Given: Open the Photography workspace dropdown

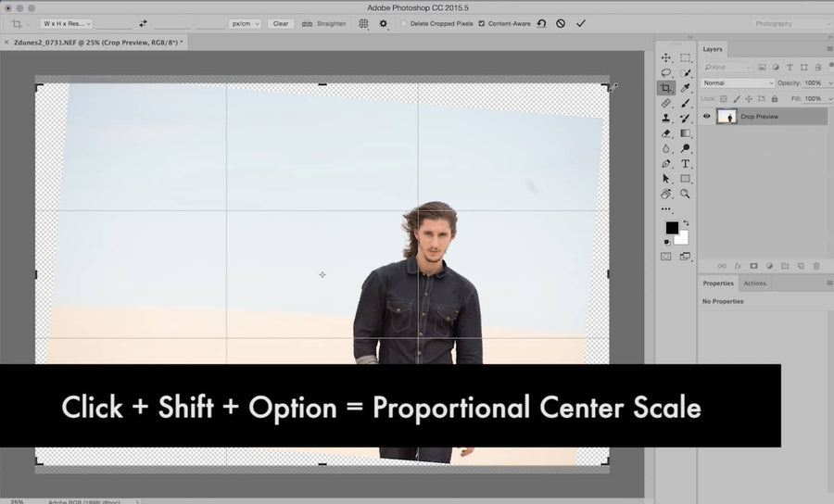Looking at the screenshot, I should pyautogui.click(x=791, y=24).
